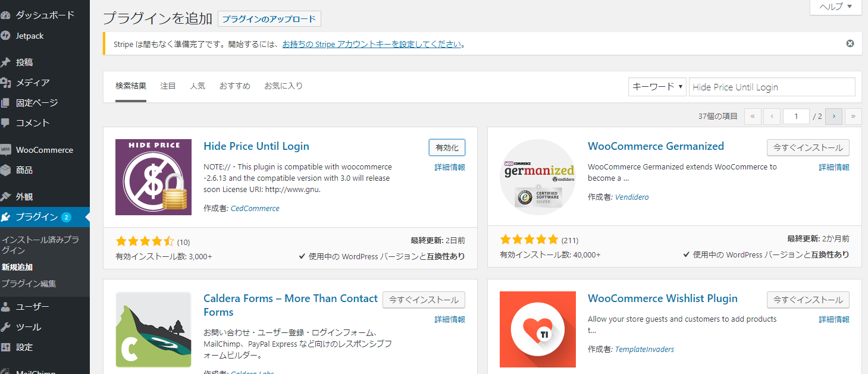Screen dimensions: 868x374
Task: Click the plugin update count badge
Action: [x=66, y=217]
